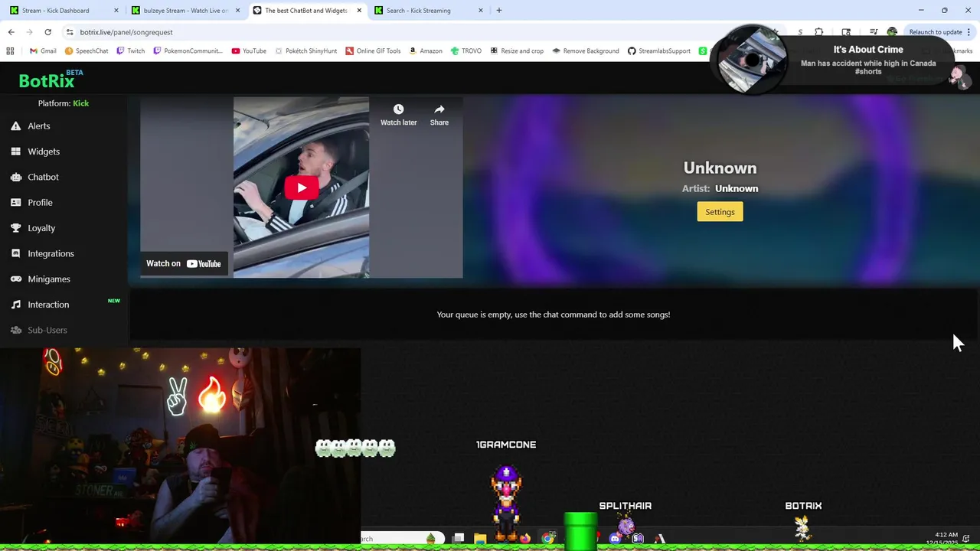Click the Interaction menu item
This screenshot has width=980, height=551.
point(48,305)
